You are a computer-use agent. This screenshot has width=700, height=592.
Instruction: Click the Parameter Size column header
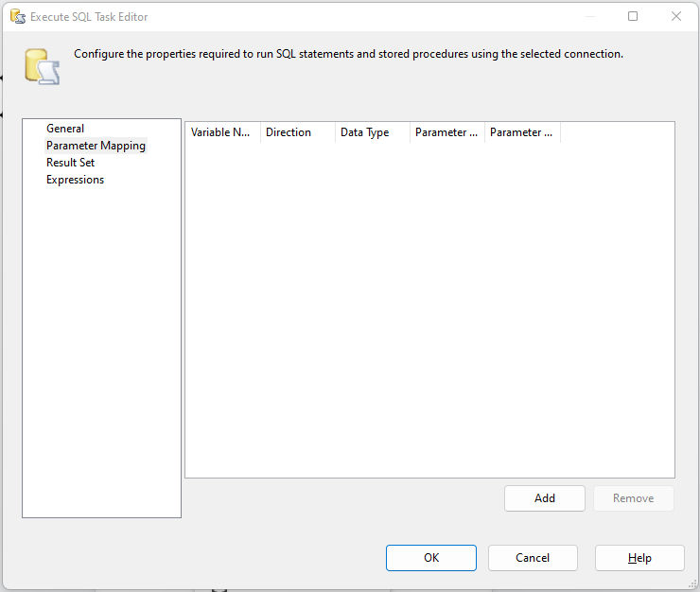(521, 132)
